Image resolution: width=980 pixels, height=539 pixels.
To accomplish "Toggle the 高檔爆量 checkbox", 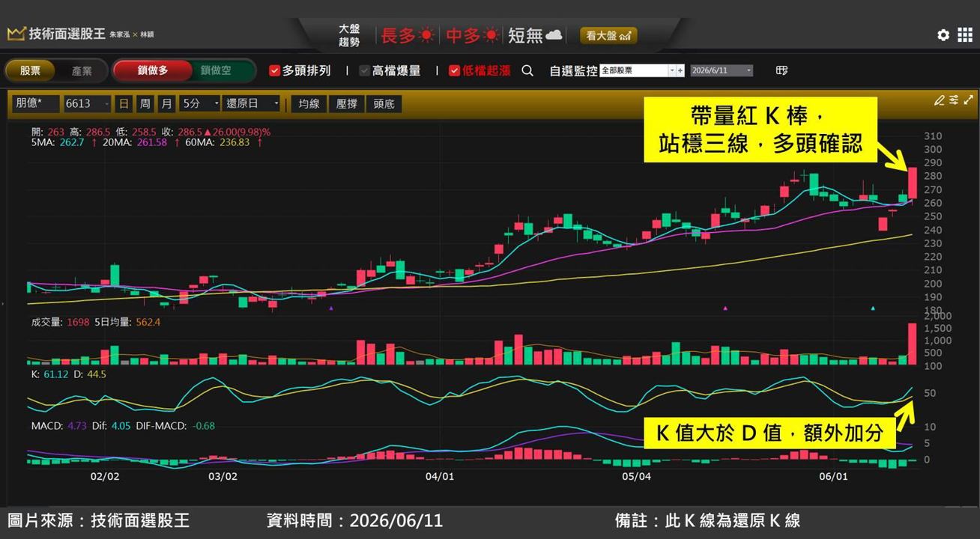I will coord(364,70).
